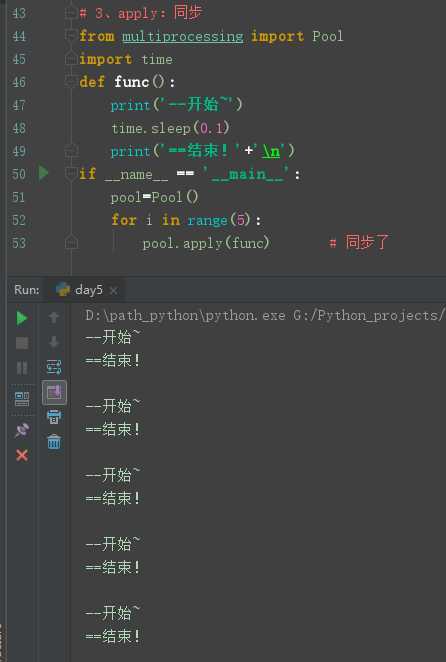Click the word Pool in the import line
Viewport: 446px width, 662px height.
[328, 36]
